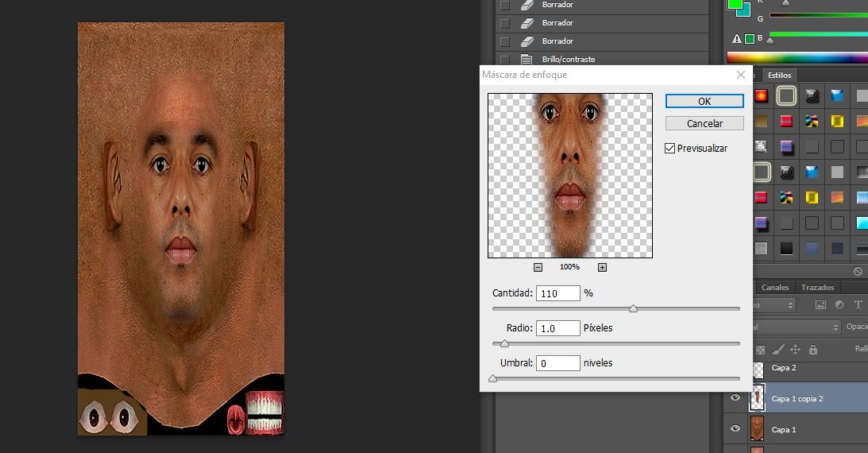Click the zoom out minus button under preview

click(x=538, y=267)
